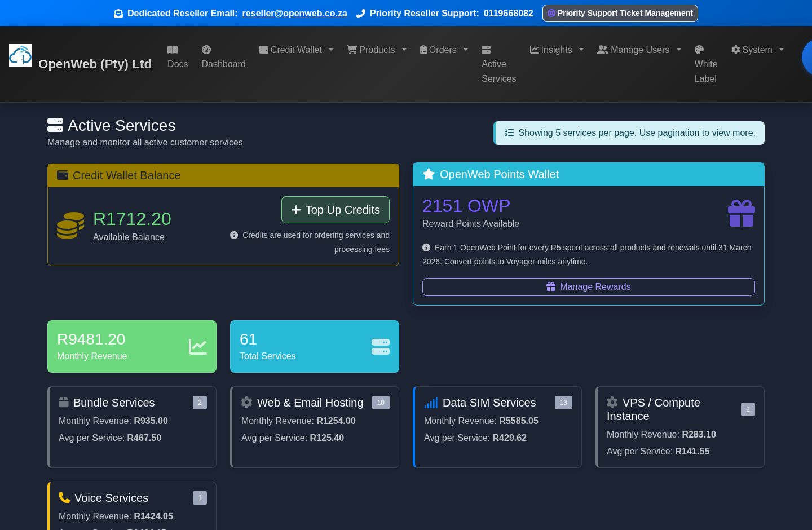Open Dashboard from the navbar

(x=224, y=57)
